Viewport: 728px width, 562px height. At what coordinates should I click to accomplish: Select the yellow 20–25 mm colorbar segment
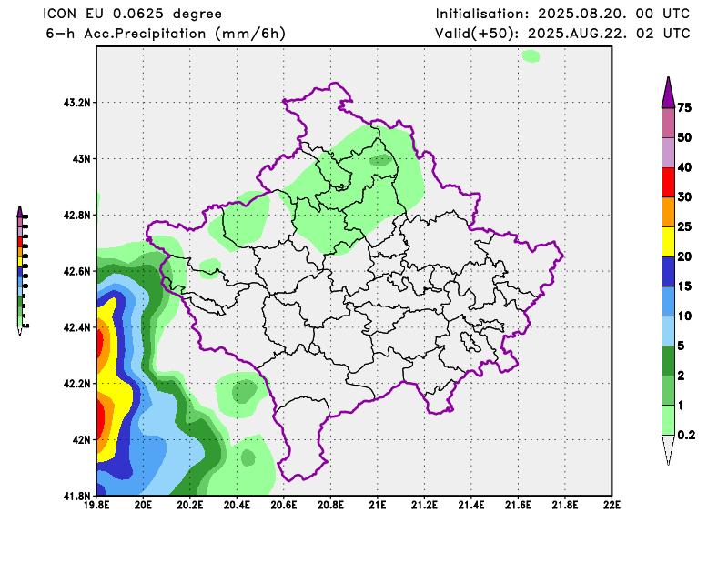[668, 242]
